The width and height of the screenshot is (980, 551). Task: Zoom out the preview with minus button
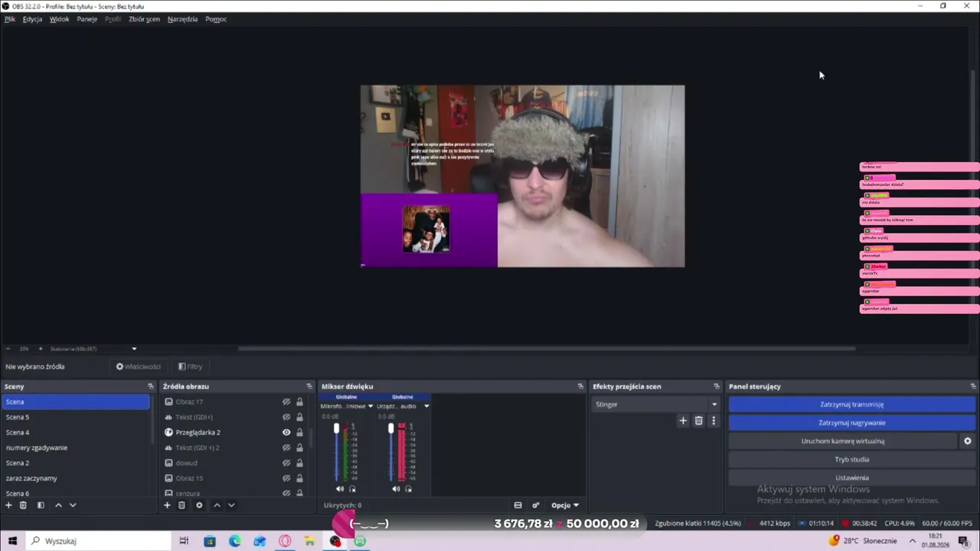(8, 349)
